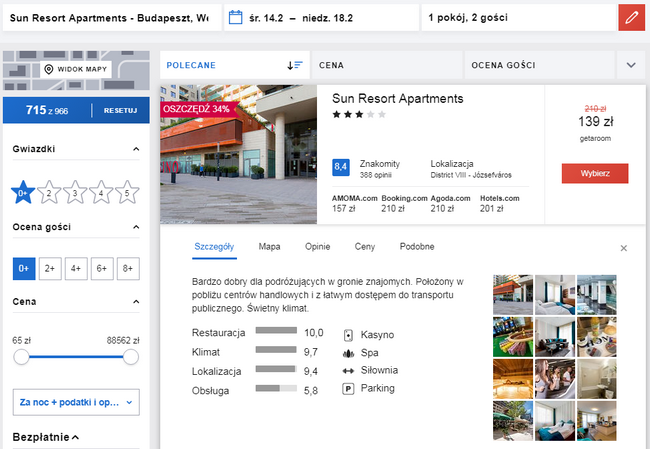The image size is (650, 449).
Task: Select the 5 stars filter
Action: pyautogui.click(x=127, y=192)
